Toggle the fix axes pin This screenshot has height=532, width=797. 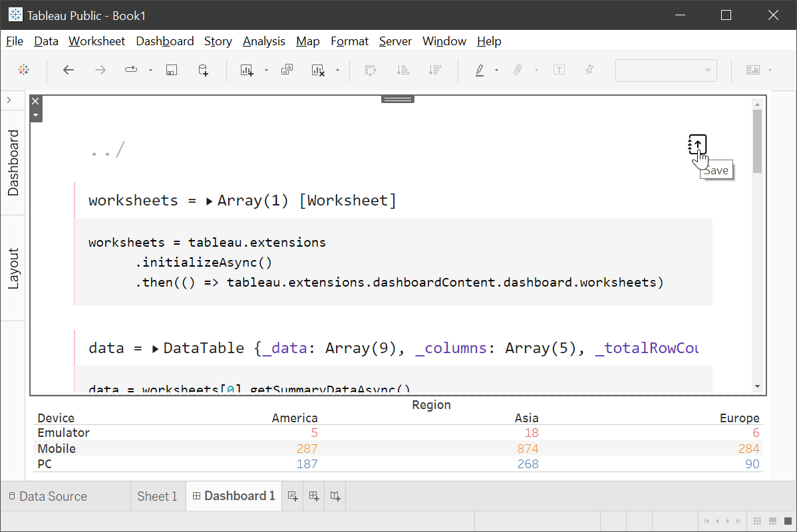pyautogui.click(x=589, y=70)
